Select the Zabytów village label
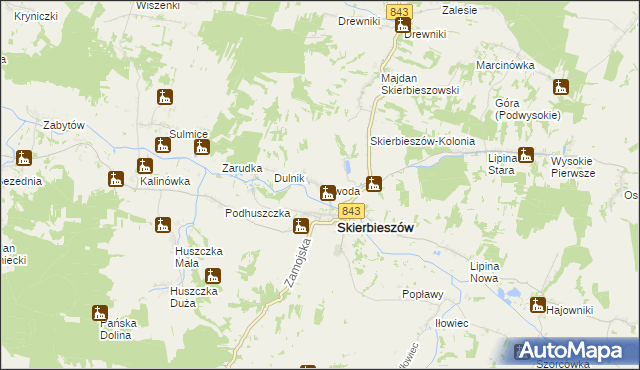Image resolution: width=640 pixels, height=370 pixels. pos(64,125)
